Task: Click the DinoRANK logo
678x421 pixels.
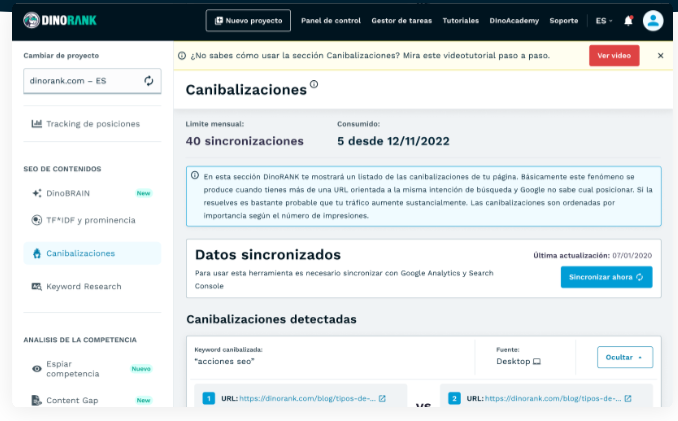Action: (x=60, y=20)
